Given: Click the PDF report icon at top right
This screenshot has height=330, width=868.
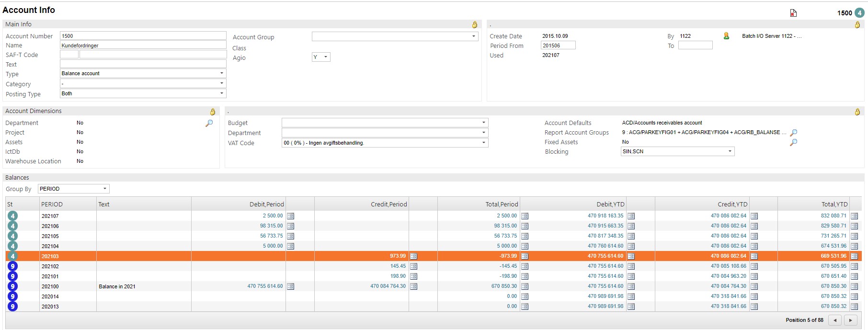Looking at the screenshot, I should (x=793, y=13).
